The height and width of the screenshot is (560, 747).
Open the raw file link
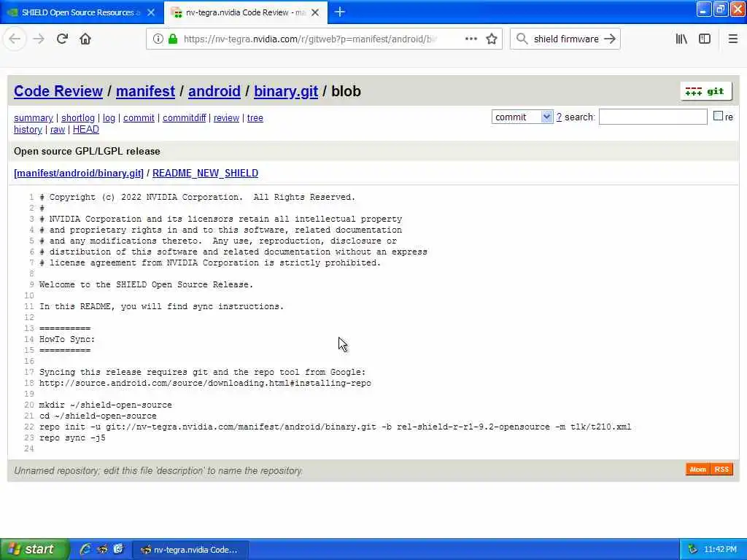(58, 130)
